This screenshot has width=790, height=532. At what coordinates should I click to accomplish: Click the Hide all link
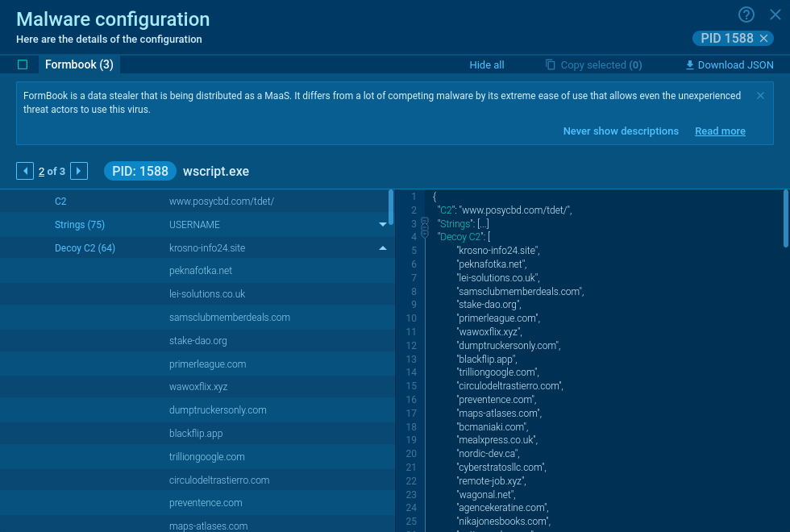coord(487,65)
